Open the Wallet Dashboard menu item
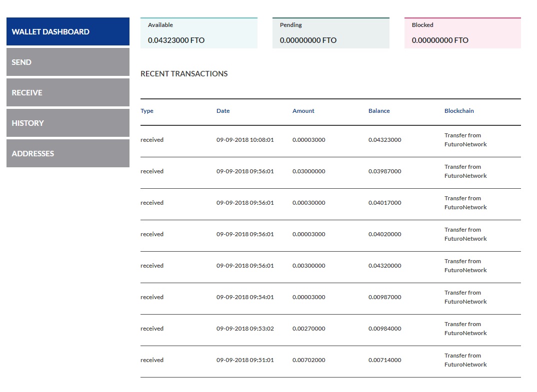This screenshot has width=537, height=392. click(68, 31)
